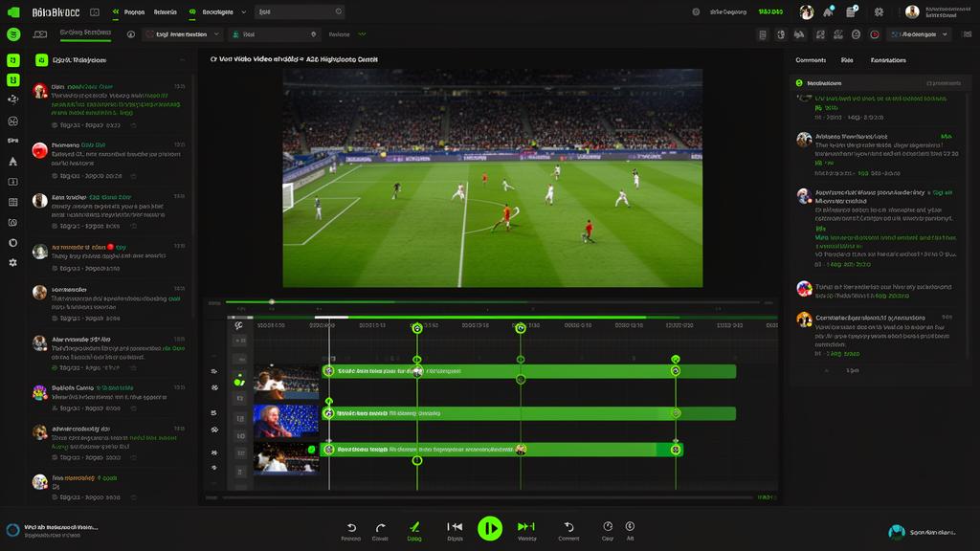
Task: Click the redo arrow in the bottom control bar
Action: 381,527
